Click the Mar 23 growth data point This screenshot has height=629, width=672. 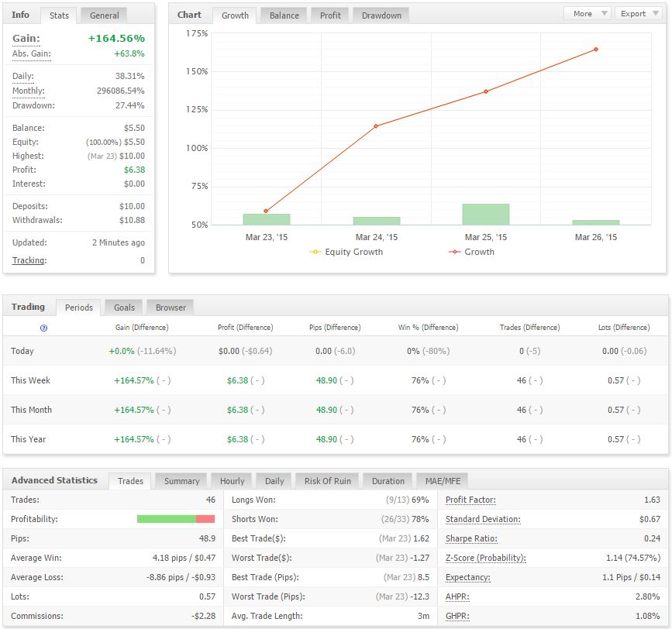point(266,211)
